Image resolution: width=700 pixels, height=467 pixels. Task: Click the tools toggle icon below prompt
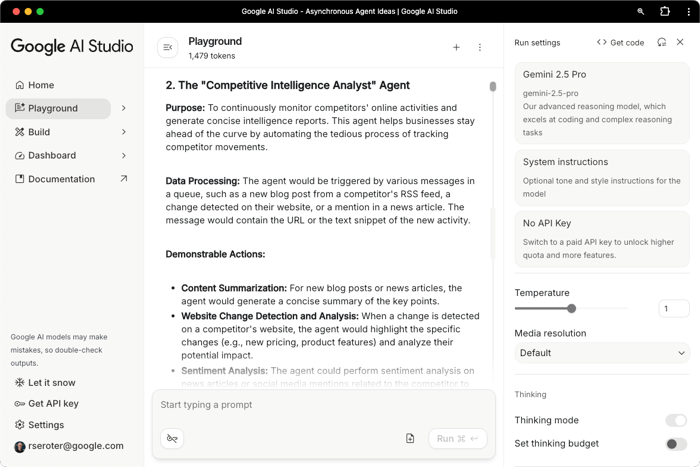(x=172, y=438)
